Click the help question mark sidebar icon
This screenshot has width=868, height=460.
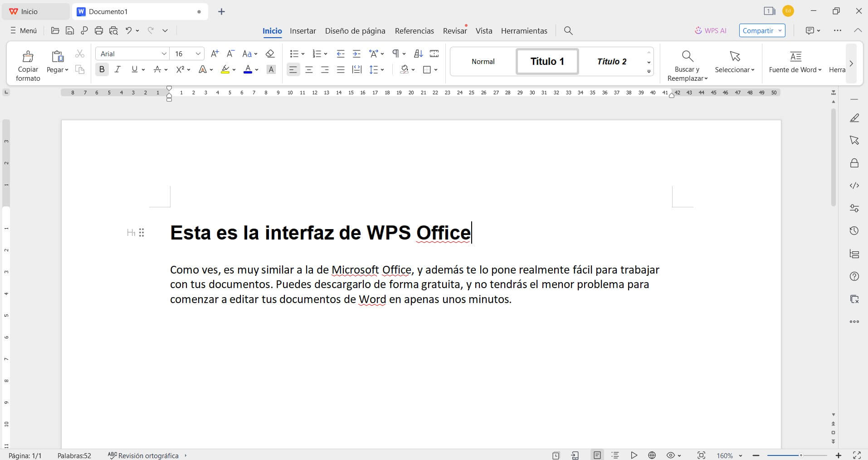click(x=854, y=276)
